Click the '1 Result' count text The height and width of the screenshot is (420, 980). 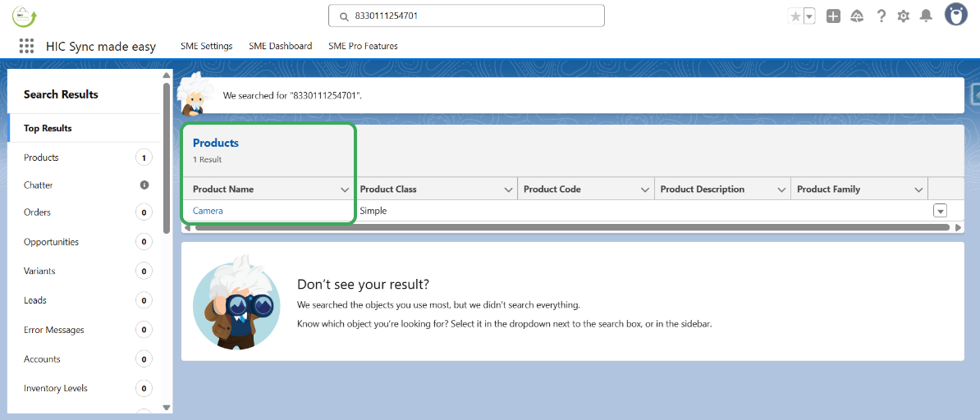coord(207,159)
